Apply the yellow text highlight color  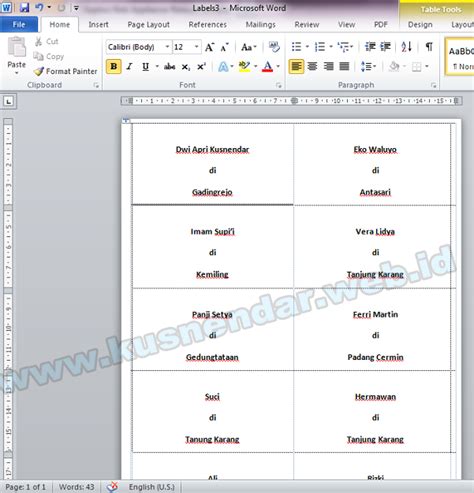[245, 67]
